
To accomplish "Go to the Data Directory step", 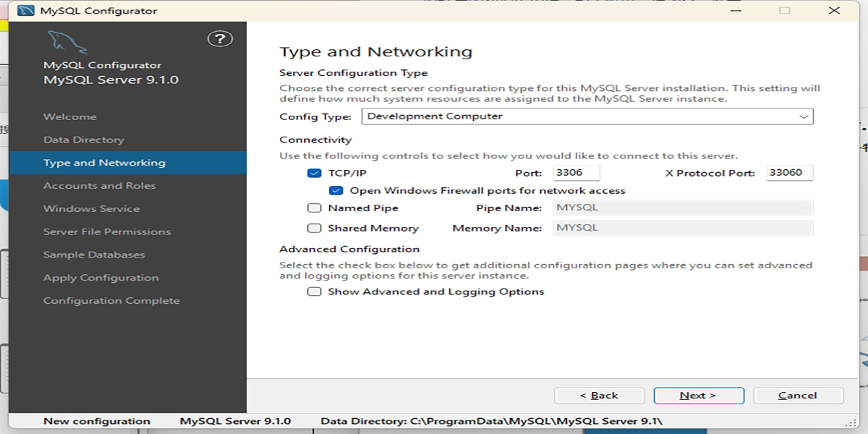I will pos(84,140).
